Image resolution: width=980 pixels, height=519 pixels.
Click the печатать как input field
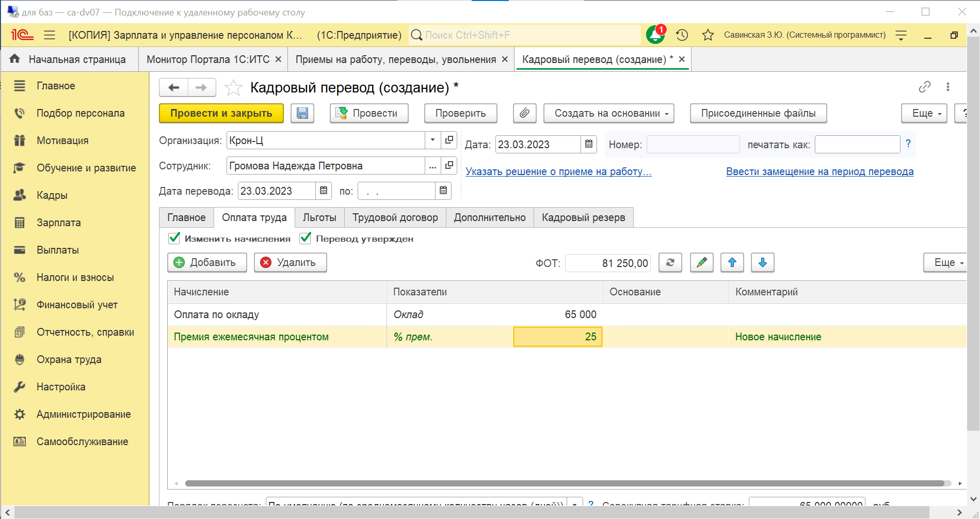point(857,144)
